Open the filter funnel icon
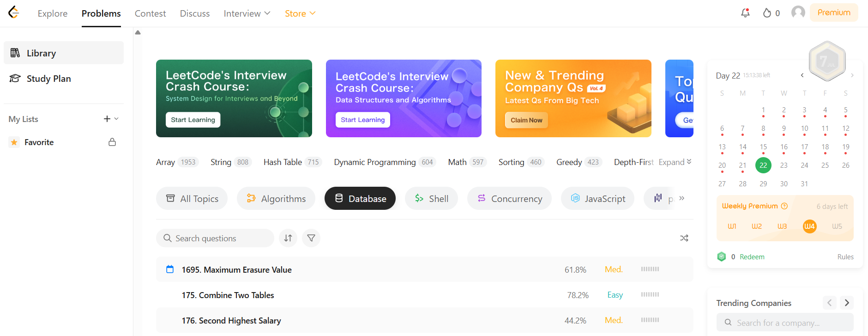 pyautogui.click(x=311, y=238)
